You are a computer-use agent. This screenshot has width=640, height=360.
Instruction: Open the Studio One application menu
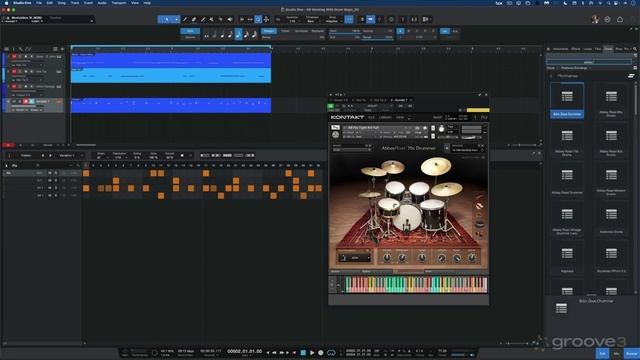coord(22,3)
